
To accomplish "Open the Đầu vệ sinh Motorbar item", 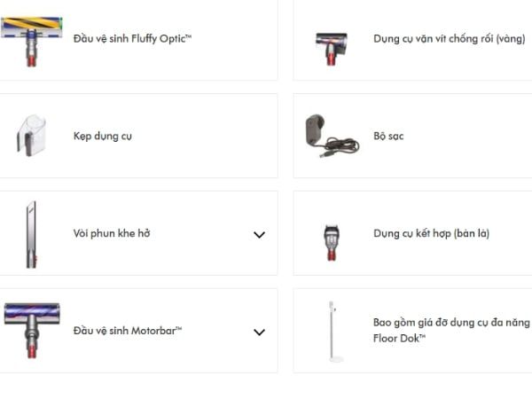I will tap(128, 331).
